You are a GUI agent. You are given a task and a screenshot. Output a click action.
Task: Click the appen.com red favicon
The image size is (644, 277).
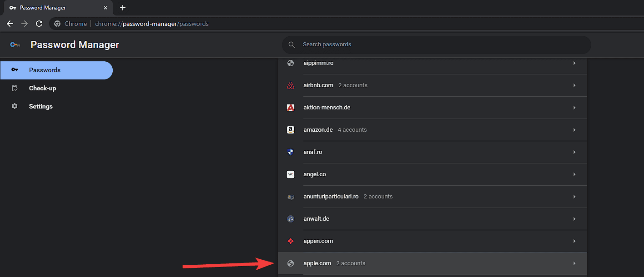pyautogui.click(x=291, y=241)
